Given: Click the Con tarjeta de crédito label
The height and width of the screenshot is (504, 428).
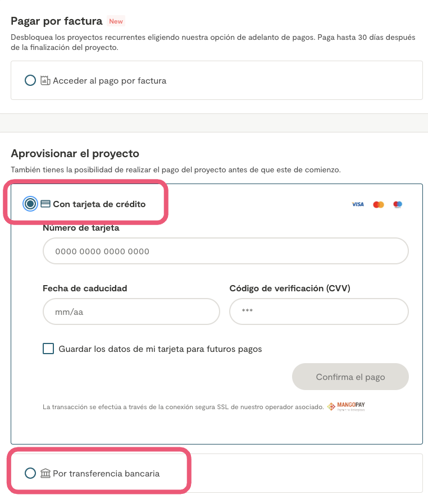Looking at the screenshot, I should tap(99, 204).
